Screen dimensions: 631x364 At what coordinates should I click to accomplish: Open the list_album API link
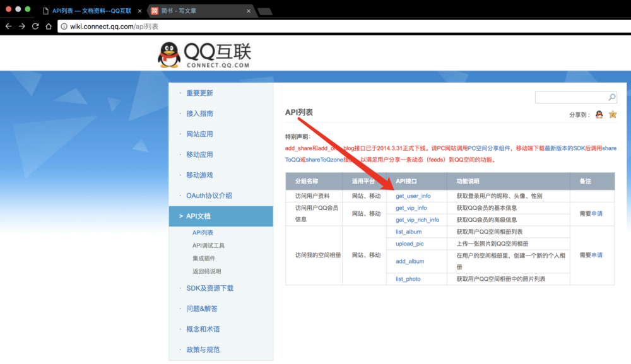point(408,232)
